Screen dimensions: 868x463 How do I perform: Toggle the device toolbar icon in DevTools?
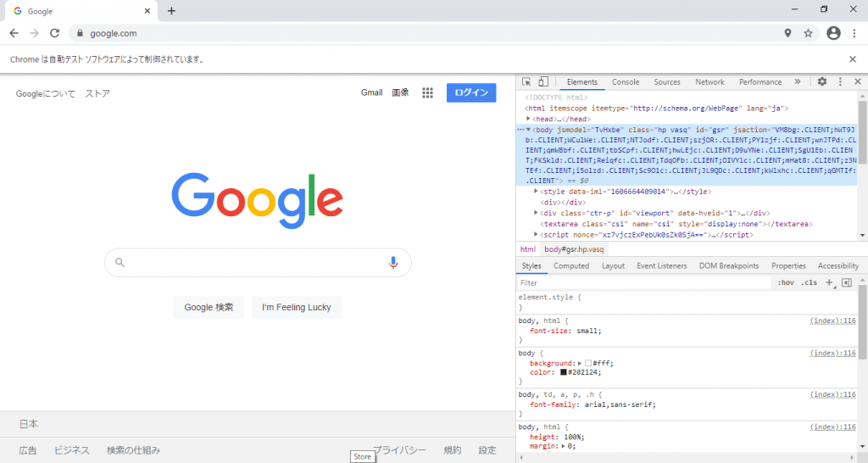pyautogui.click(x=543, y=82)
